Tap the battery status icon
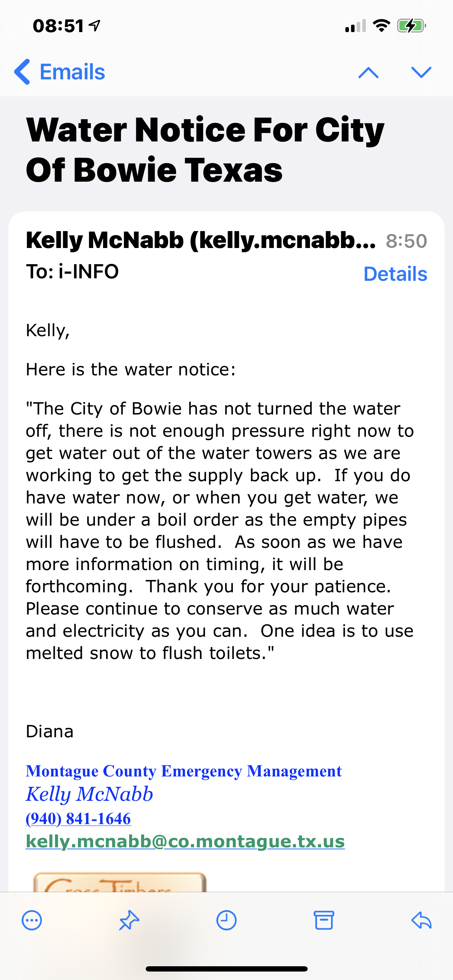 411,26
